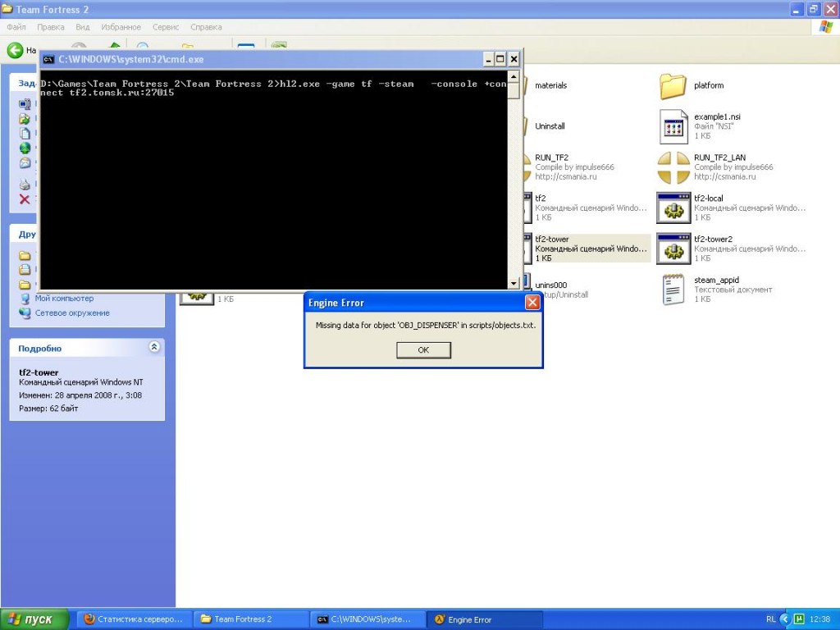Click the Windows flag logo in Explorer
This screenshot has height=630, width=840.
826,27
